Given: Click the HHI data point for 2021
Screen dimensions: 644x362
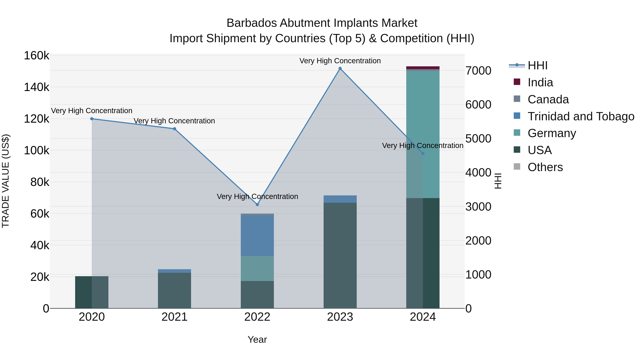Looking at the screenshot, I should 174,129.
